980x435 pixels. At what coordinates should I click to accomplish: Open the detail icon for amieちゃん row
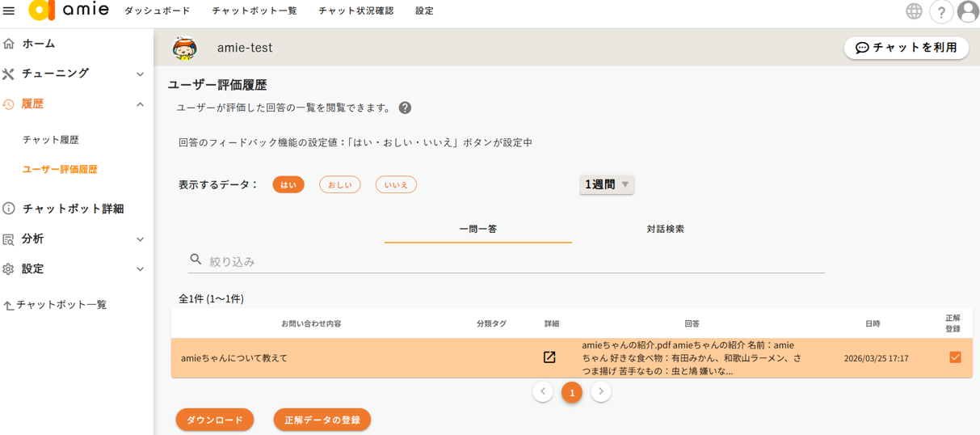549,357
